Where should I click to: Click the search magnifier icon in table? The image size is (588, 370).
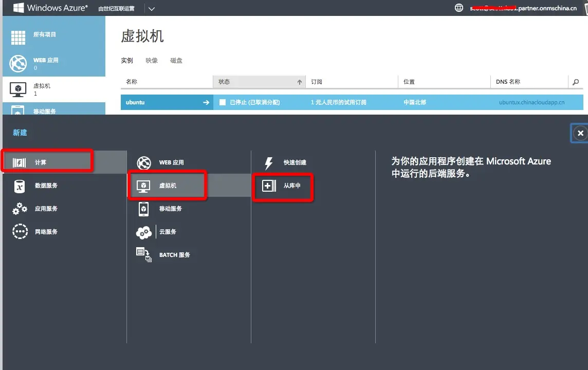pos(576,82)
